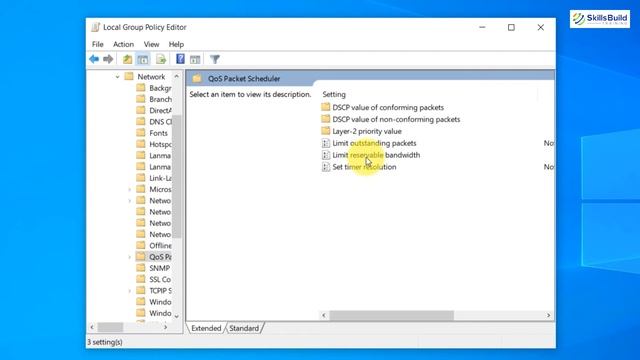Image resolution: width=640 pixels, height=360 pixels.
Task: Click the Limit reservable bandwidth policy icon
Action: [x=325, y=155]
